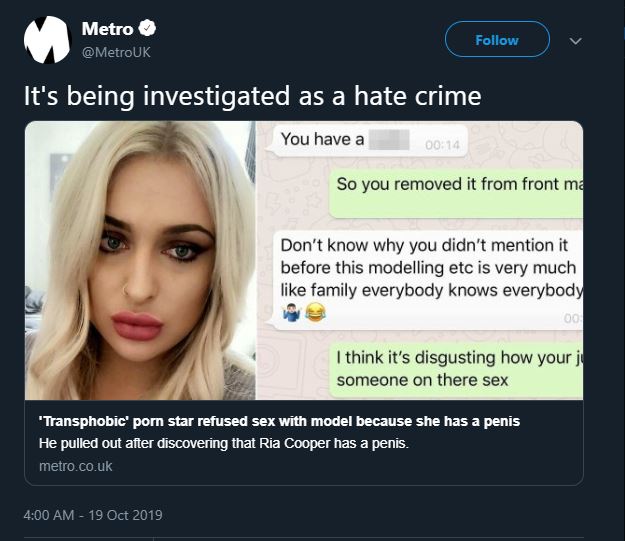Viewport: 625px width, 541px height.
Task: Click the 'I think it's disgusting' bubble
Action: (456, 370)
